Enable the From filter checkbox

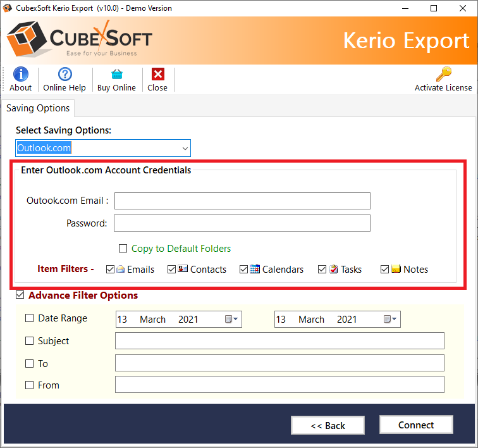coord(29,385)
